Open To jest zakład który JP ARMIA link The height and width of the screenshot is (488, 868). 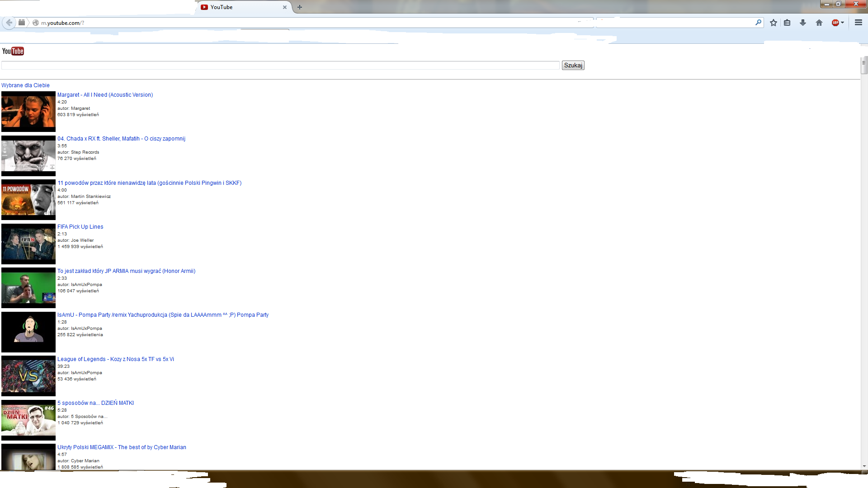point(126,271)
